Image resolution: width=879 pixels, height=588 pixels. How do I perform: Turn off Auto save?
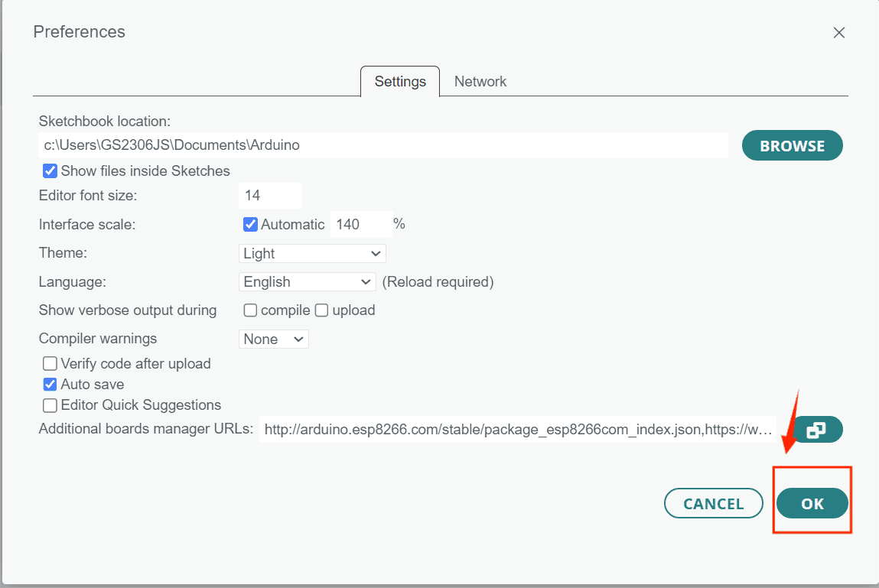pyautogui.click(x=50, y=384)
